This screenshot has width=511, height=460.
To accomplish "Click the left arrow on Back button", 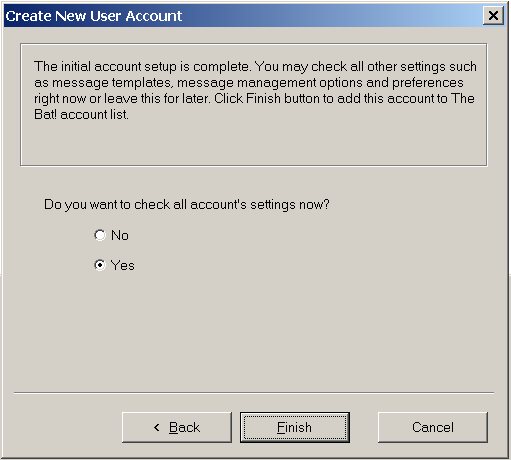I will click(157, 427).
